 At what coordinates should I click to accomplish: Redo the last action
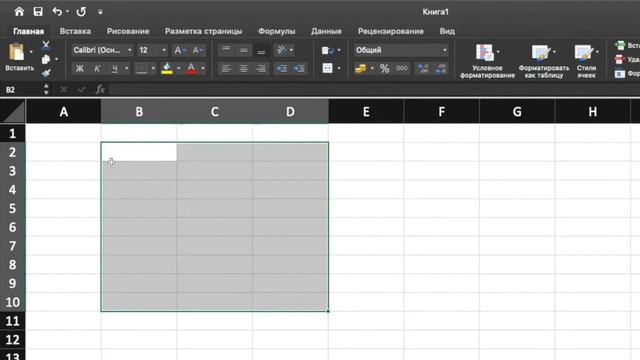pyautogui.click(x=81, y=11)
